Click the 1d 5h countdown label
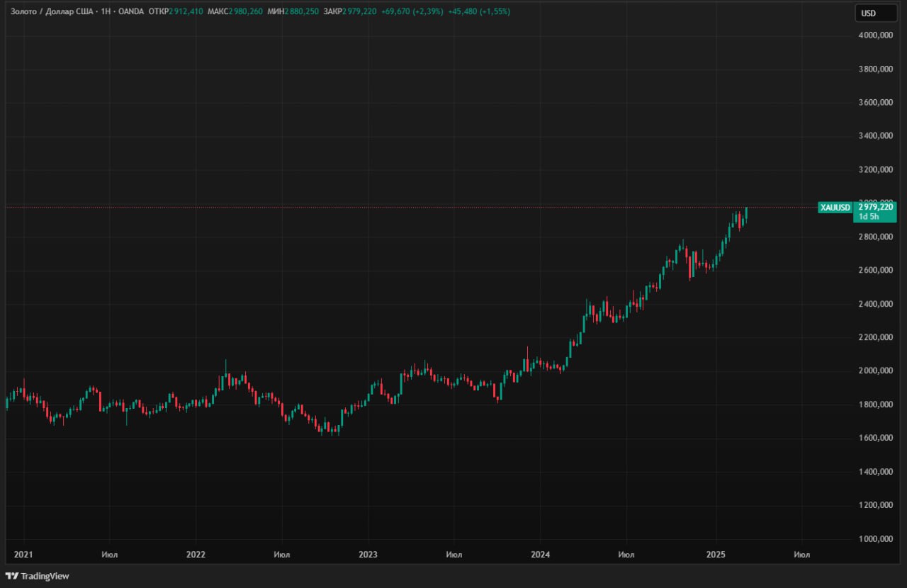907x588 pixels. pos(868,217)
